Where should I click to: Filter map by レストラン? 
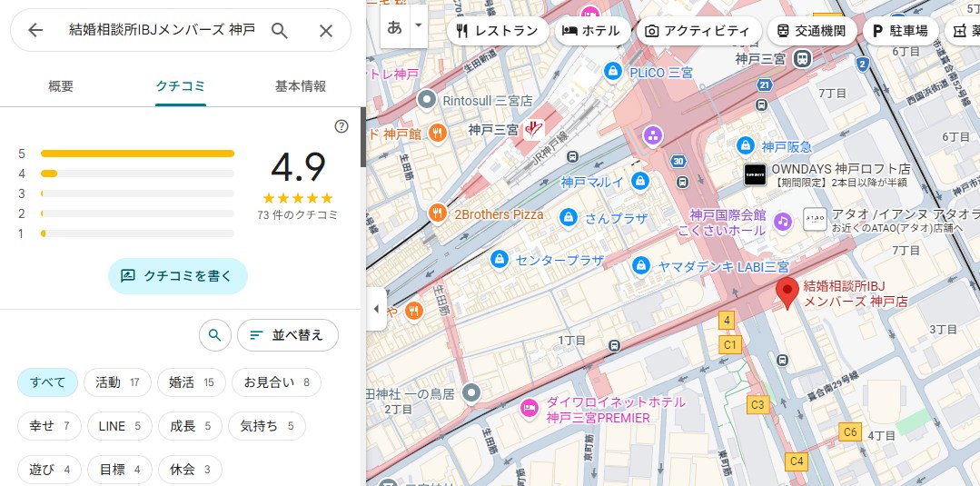pyautogui.click(x=498, y=30)
